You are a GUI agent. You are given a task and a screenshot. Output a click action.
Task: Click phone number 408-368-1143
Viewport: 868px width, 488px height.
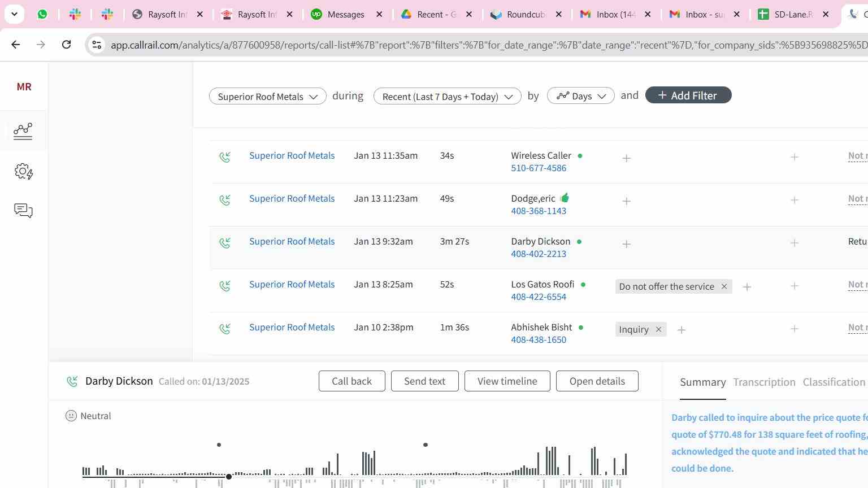point(539,211)
